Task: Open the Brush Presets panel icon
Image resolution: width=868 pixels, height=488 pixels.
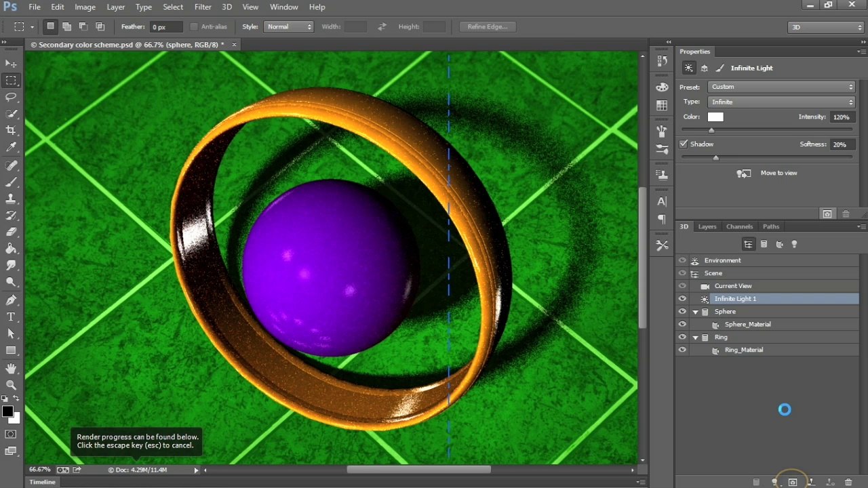Action: (662, 148)
